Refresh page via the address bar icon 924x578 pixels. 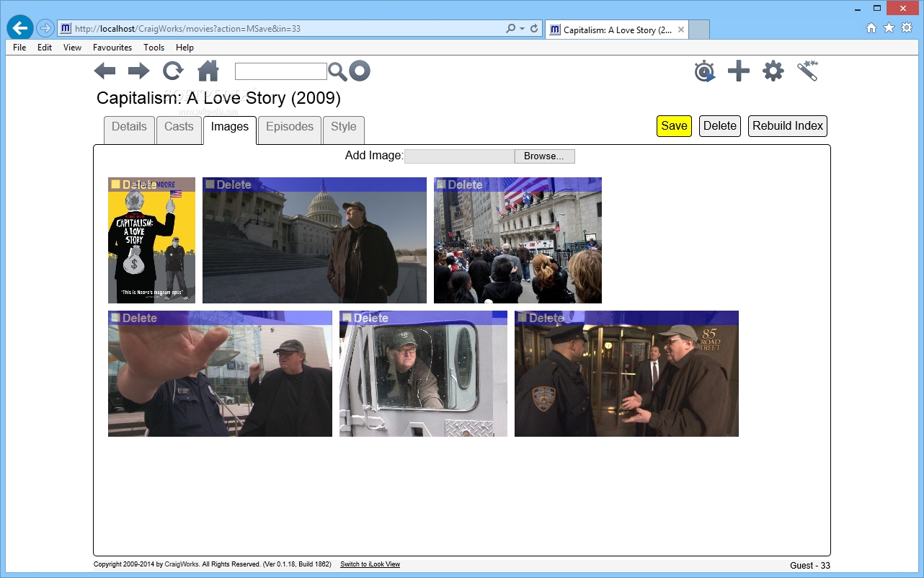[534, 29]
